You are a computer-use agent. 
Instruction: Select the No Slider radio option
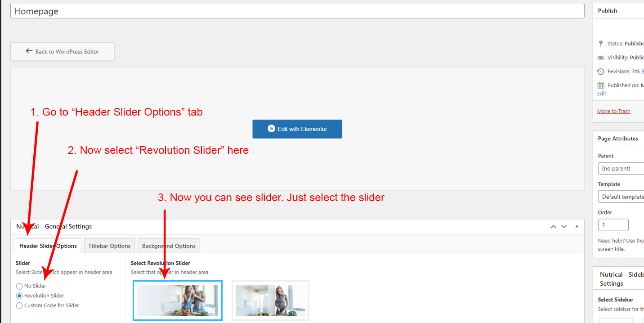(19, 286)
